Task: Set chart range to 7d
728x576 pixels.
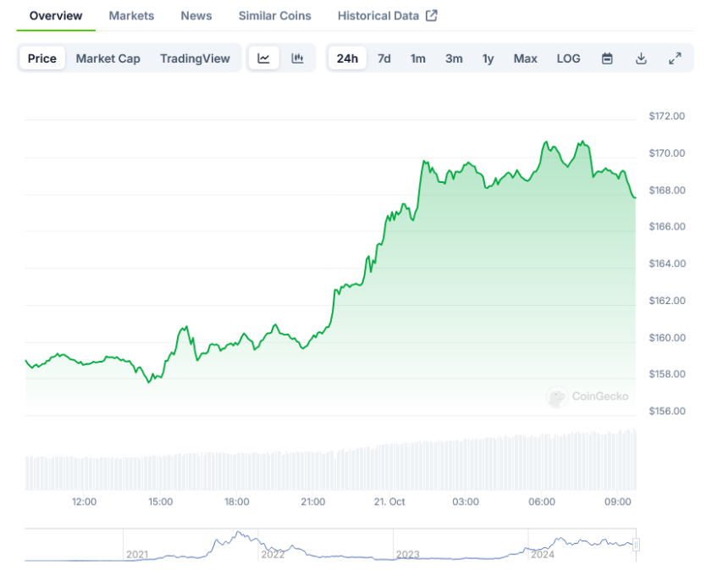Action: [384, 58]
